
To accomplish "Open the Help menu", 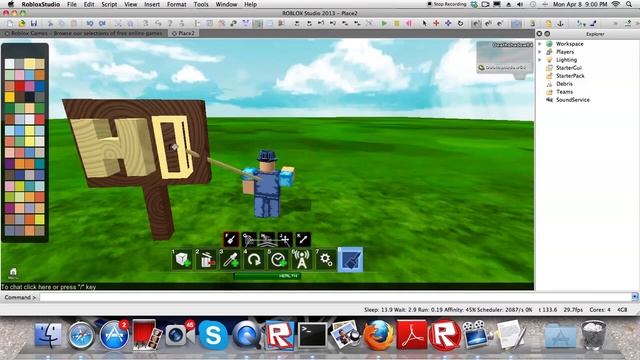I will (x=250, y=4).
